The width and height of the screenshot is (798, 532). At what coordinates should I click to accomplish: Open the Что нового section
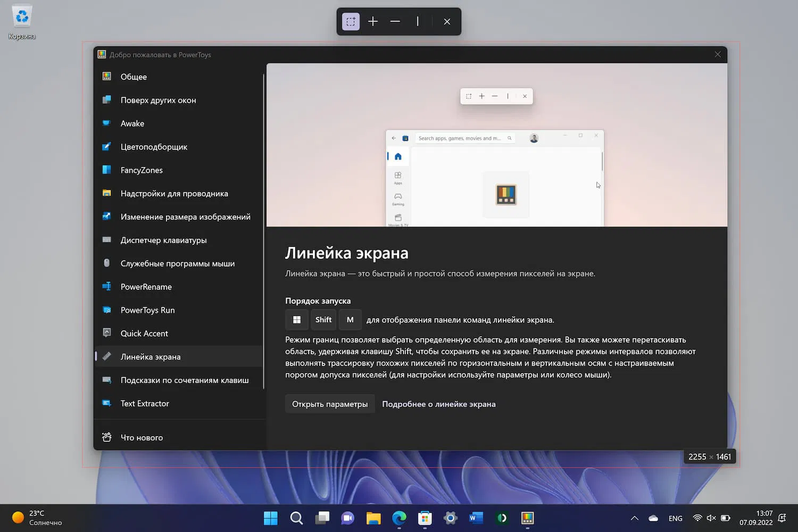point(179,437)
